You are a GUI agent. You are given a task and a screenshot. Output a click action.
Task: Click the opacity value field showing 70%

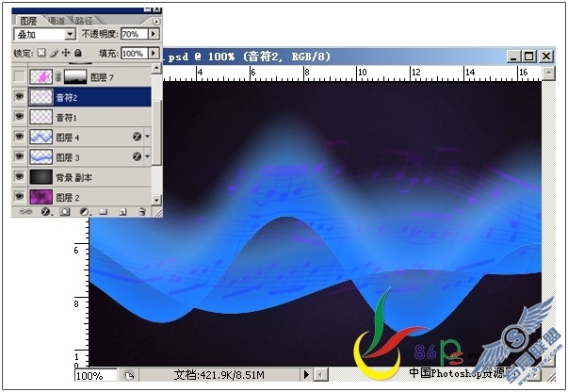[134, 34]
